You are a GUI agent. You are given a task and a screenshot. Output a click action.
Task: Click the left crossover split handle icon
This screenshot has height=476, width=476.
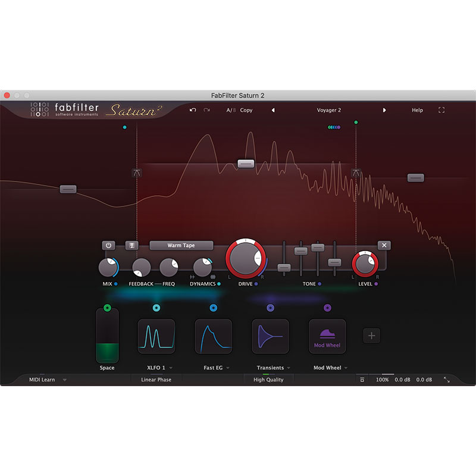137,173
